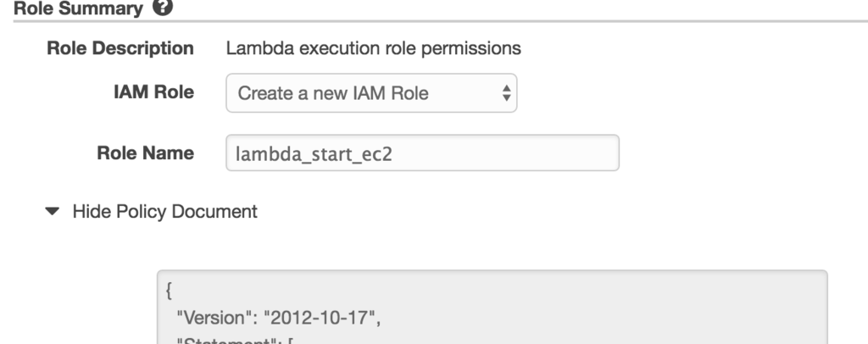Open the IAM Role dropdown
The width and height of the screenshot is (868, 344).
click(371, 93)
